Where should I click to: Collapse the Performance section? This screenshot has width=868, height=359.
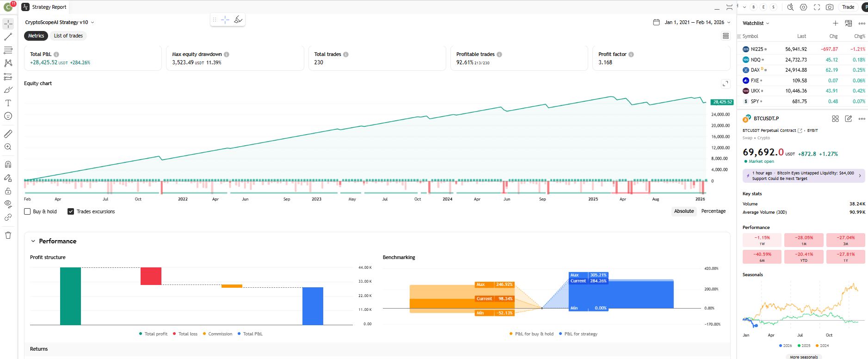[x=33, y=241]
